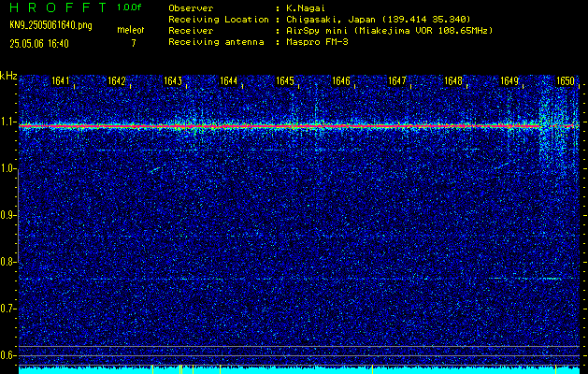Screen dimensions: 588x374
Task: Select the 1650 time label
Action: point(566,81)
